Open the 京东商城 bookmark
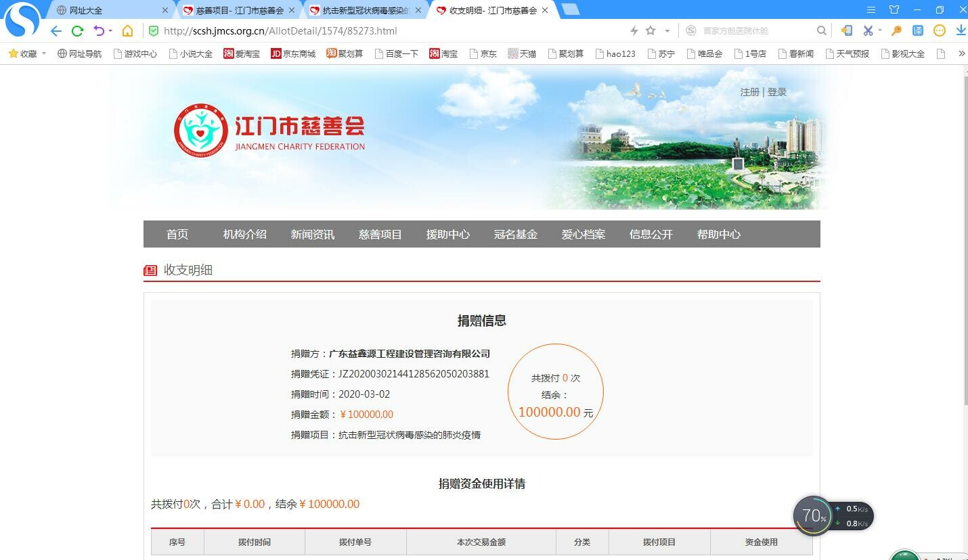This screenshot has height=560, width=968. click(x=293, y=53)
